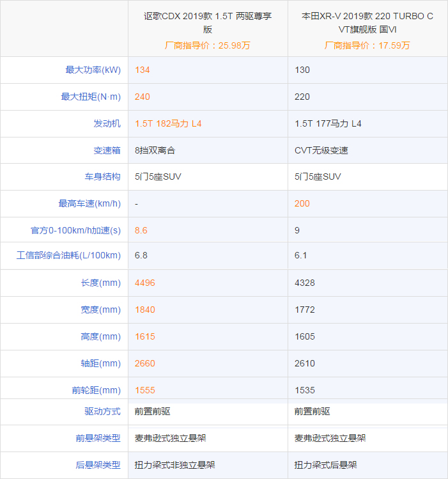Image resolution: width=448 pixels, height=479 pixels.
Task: Select the acceleration value 8.6
Action: (x=141, y=230)
